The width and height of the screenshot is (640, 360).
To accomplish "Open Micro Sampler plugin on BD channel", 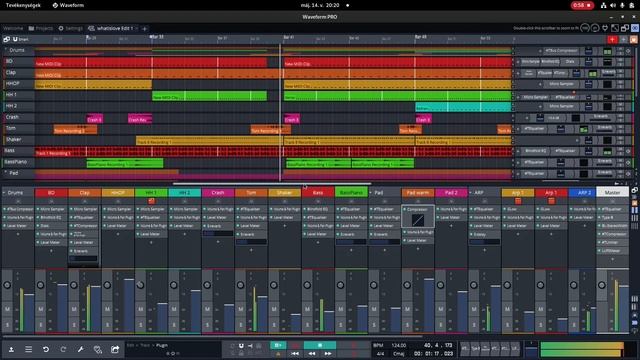I will pos(51,209).
